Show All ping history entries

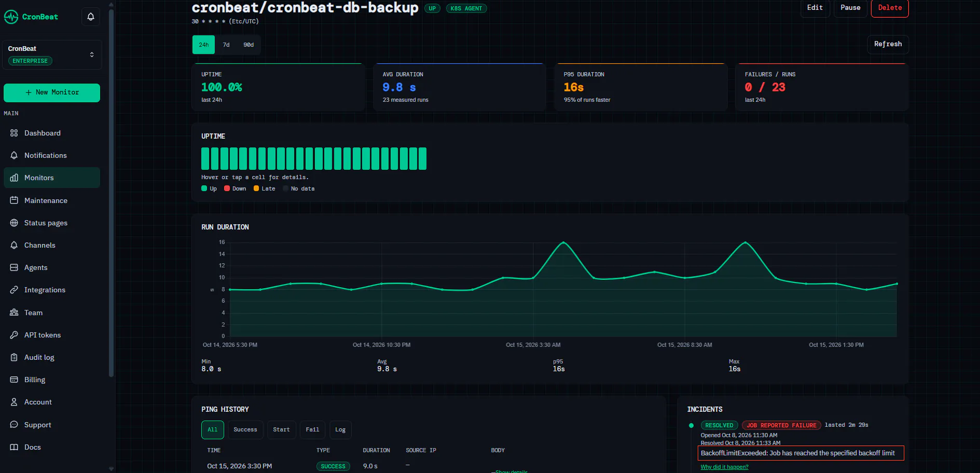[213, 430]
